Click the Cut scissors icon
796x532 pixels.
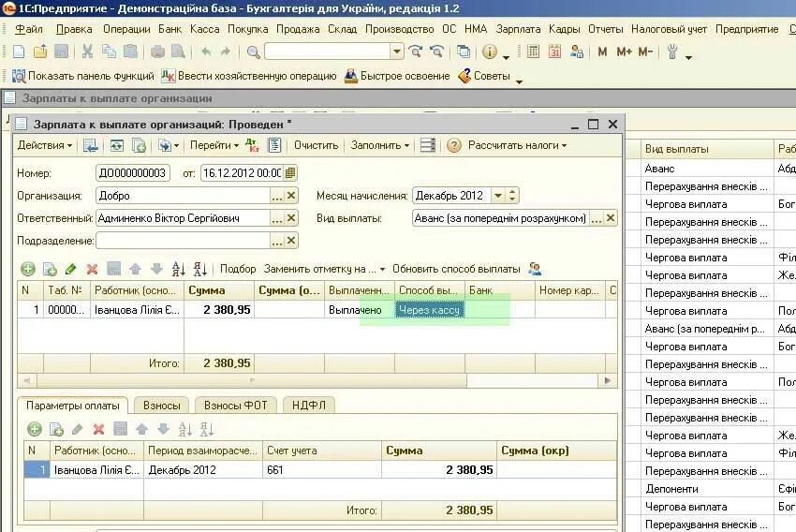pos(88,52)
